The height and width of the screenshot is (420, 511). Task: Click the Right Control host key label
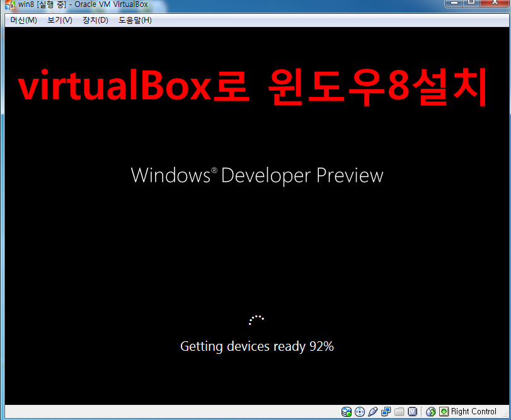[x=474, y=412]
